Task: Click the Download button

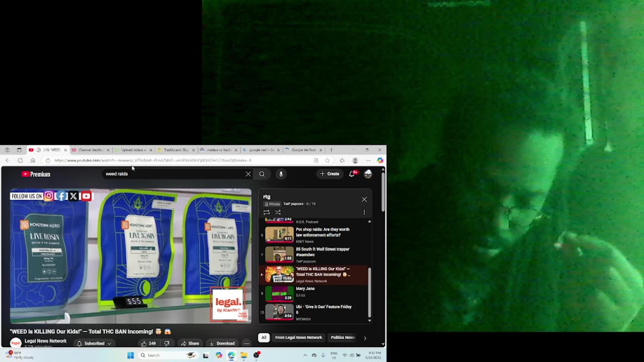Action: point(222,343)
